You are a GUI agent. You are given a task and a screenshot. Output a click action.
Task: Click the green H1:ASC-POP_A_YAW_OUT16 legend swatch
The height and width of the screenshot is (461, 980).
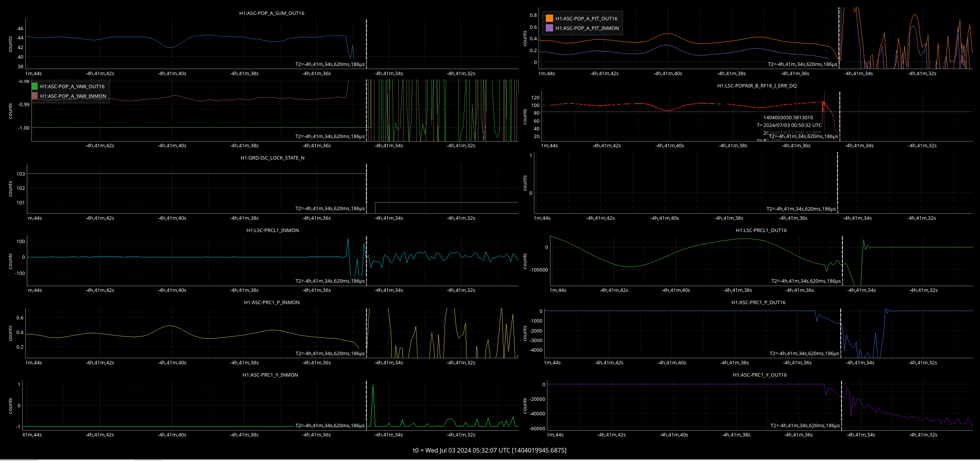point(35,86)
